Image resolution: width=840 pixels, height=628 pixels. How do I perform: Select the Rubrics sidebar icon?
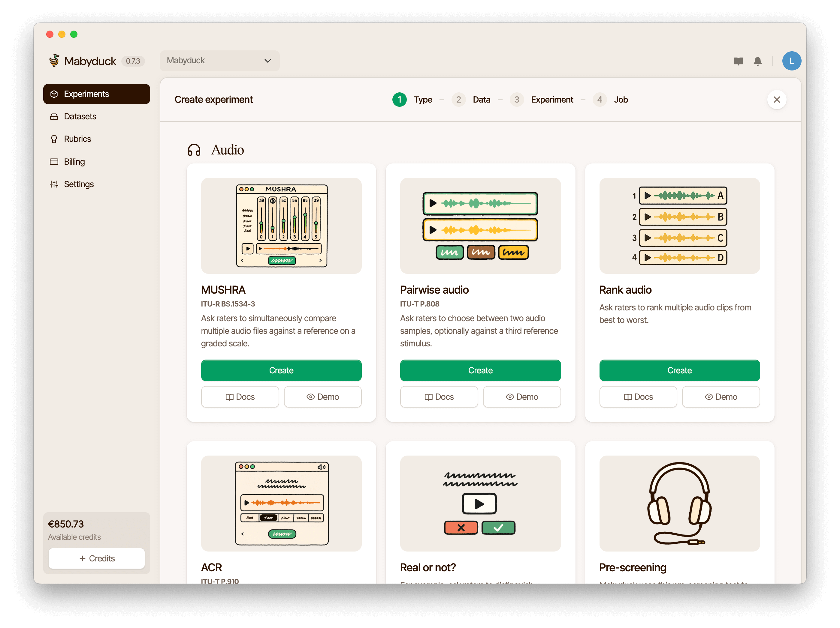point(54,139)
